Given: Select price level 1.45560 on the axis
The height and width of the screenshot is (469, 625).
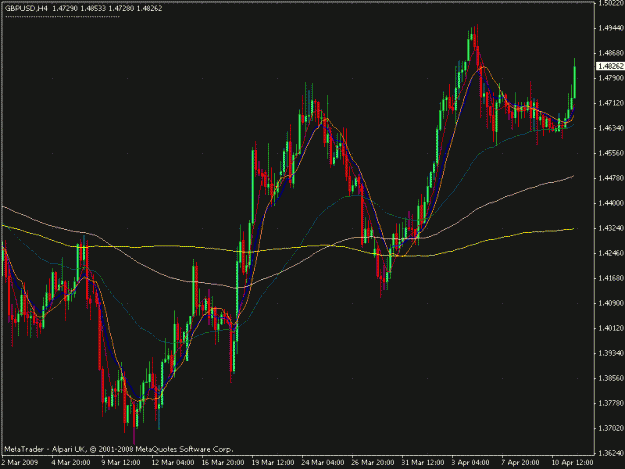Looking at the screenshot, I should coord(611,153).
